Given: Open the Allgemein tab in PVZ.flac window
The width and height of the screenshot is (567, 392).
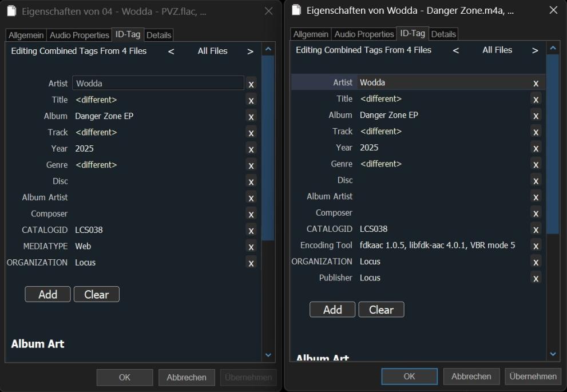Looking at the screenshot, I should click(x=26, y=35).
